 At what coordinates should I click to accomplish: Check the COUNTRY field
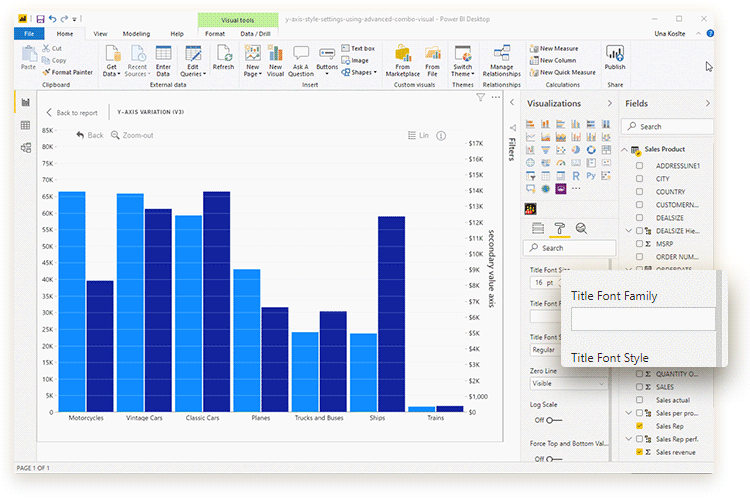click(x=639, y=191)
